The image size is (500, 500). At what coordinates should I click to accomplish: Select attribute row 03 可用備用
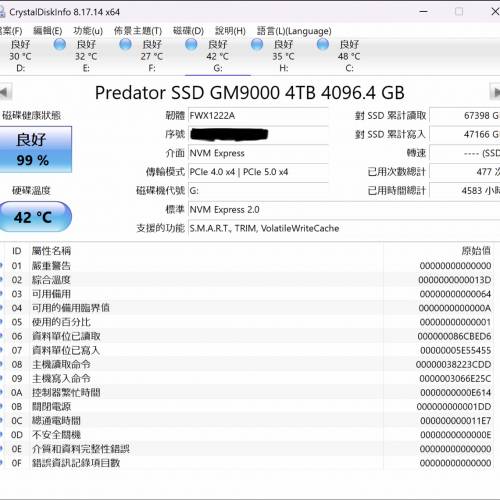coord(247,294)
